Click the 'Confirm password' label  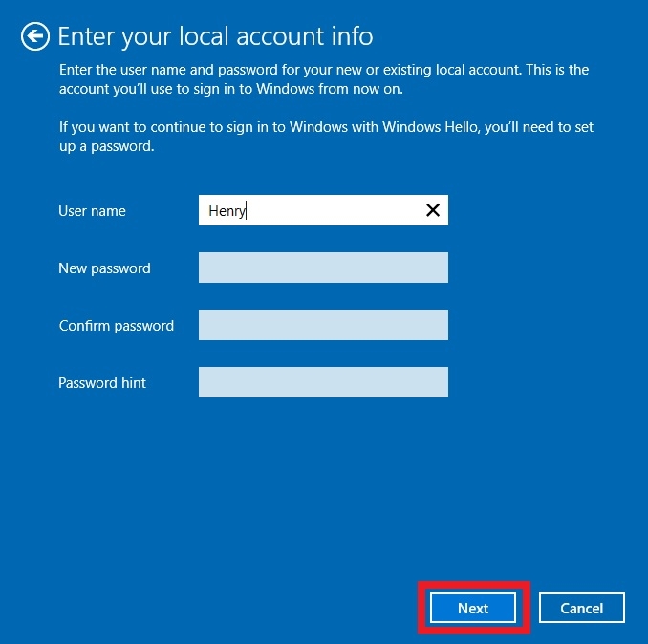117,326
